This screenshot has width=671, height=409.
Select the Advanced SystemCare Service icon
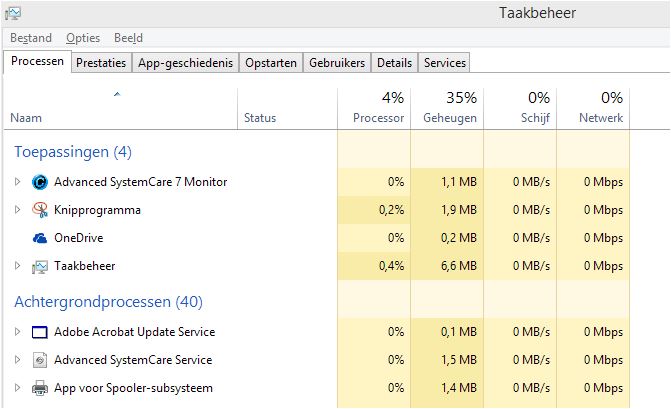click(x=40, y=360)
